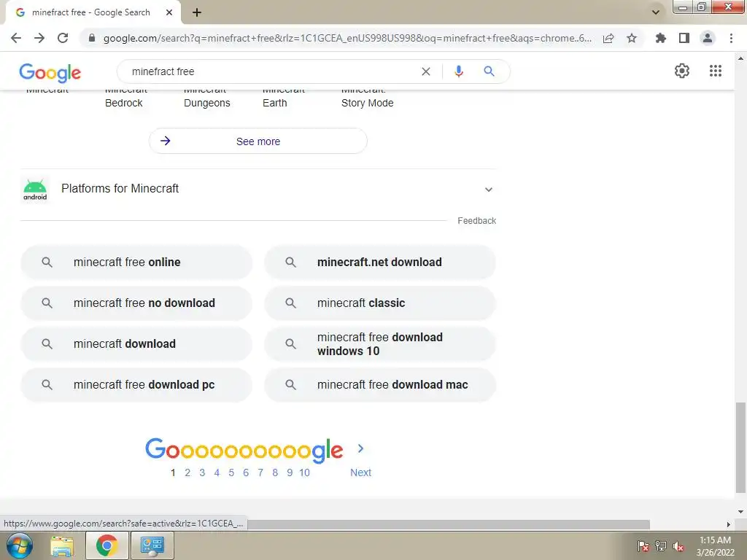Open the Action Center flag icon
747x560 pixels.
(x=643, y=546)
